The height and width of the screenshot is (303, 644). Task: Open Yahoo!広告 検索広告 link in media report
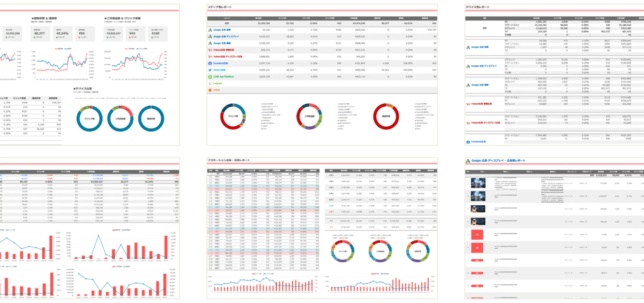[x=224, y=50]
